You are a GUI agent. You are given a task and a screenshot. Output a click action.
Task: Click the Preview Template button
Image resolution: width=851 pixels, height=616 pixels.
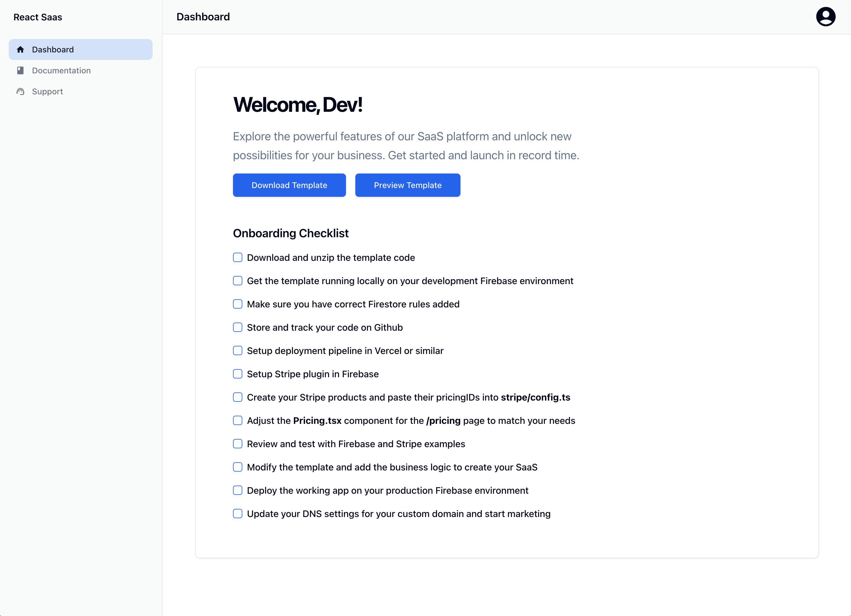pyautogui.click(x=407, y=185)
